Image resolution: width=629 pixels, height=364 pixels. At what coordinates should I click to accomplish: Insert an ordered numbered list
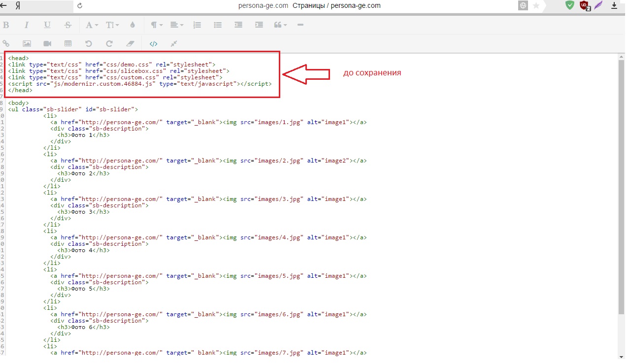[198, 25]
